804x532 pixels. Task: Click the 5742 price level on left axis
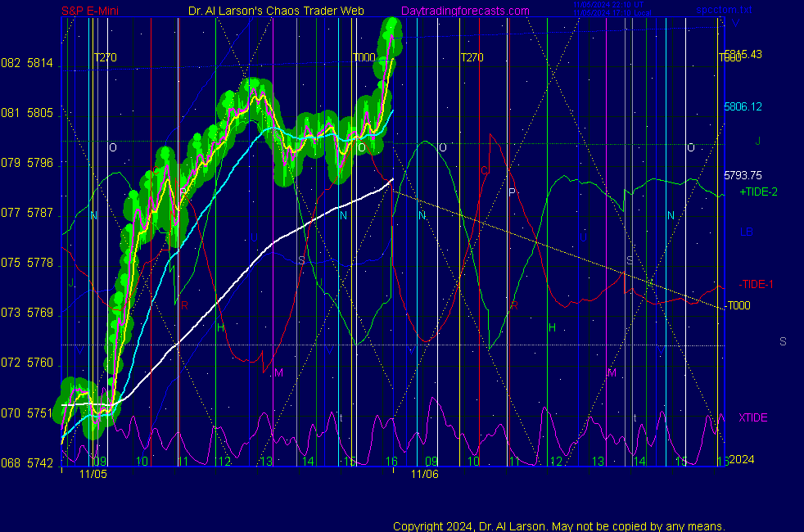click(40, 463)
